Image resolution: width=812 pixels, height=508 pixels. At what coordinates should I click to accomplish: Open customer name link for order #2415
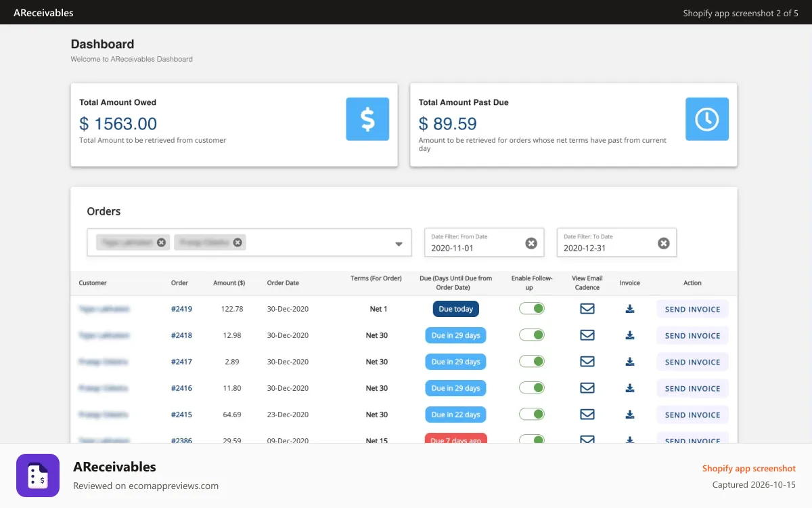(104, 415)
